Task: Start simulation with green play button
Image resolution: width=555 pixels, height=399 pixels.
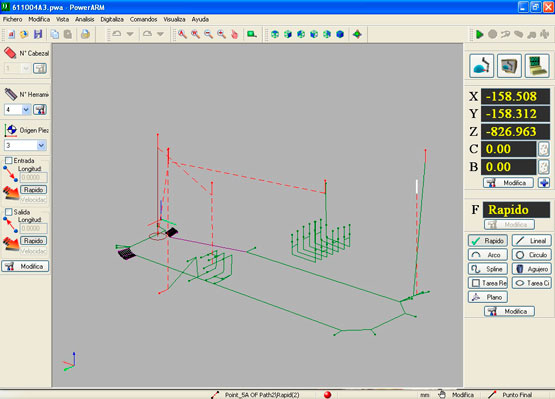Action: click(480, 34)
